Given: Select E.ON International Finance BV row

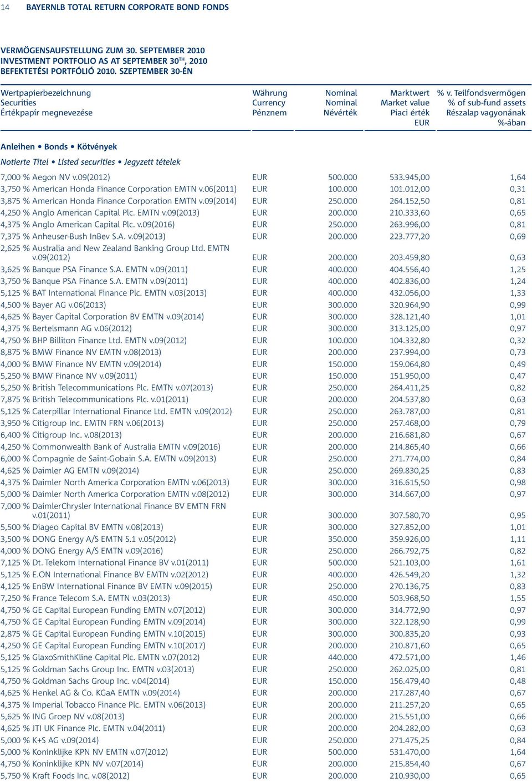Looking at the screenshot, I should (263, 575).
